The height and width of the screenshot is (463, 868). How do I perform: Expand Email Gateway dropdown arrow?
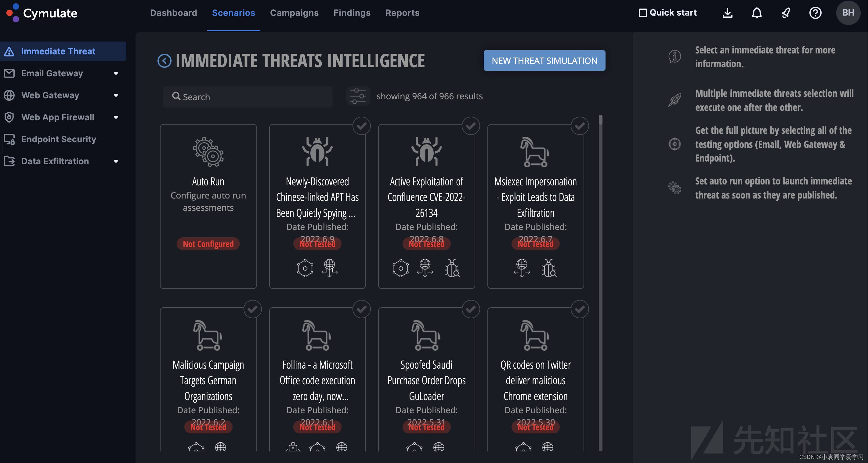116,73
